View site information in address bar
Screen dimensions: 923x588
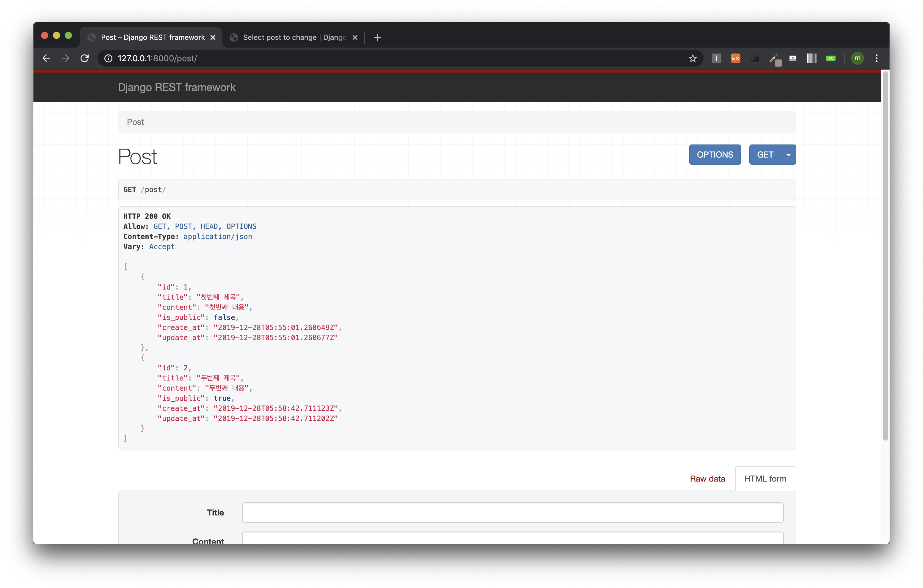pos(109,58)
